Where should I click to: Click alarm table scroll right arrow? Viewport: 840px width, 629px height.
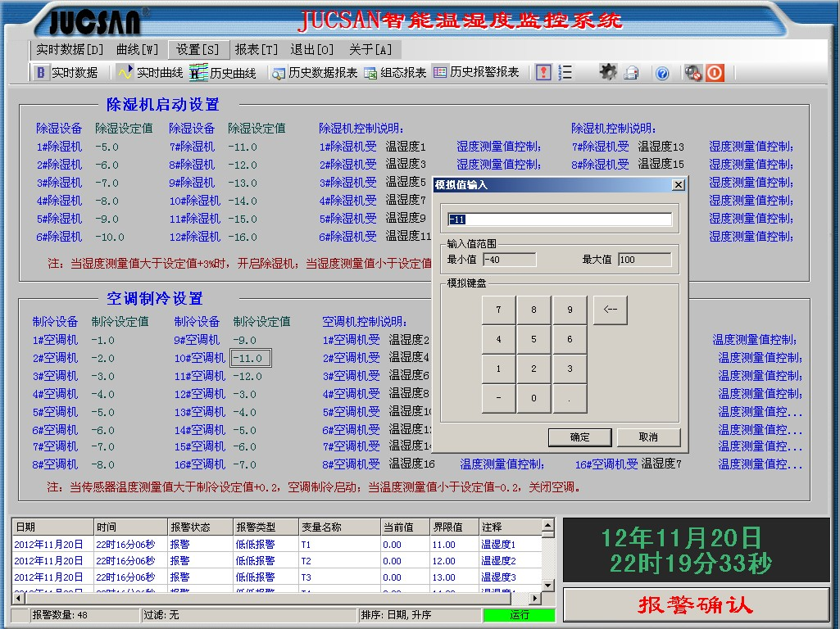click(x=534, y=598)
